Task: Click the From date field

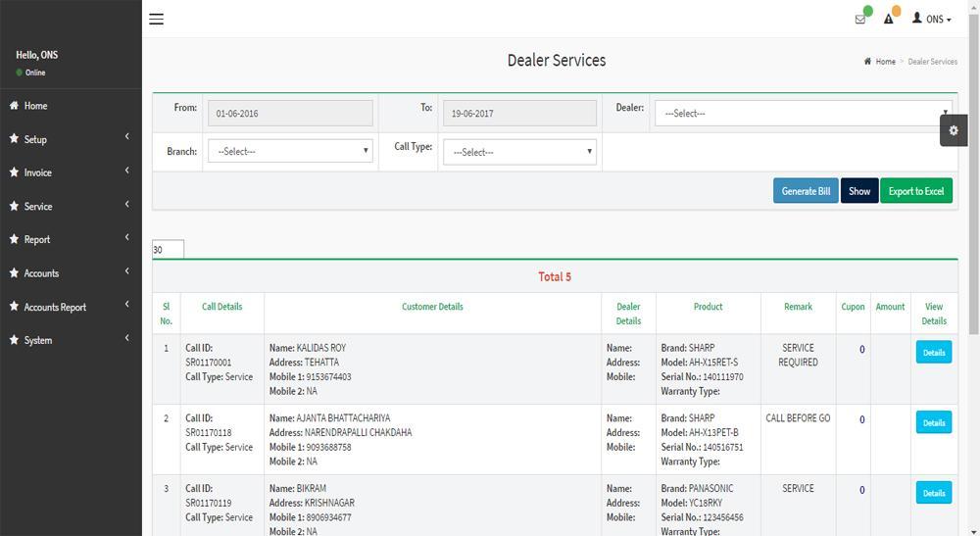Action: pos(290,113)
